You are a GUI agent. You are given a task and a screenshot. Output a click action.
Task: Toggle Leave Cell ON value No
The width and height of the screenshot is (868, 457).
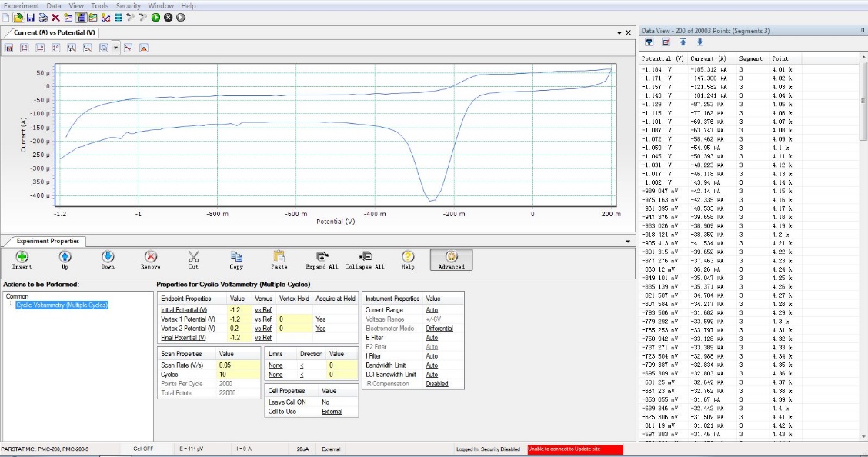325,402
